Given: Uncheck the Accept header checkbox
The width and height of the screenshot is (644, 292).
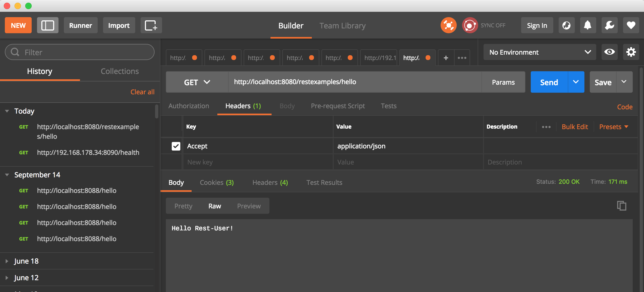Looking at the screenshot, I should click(x=176, y=146).
